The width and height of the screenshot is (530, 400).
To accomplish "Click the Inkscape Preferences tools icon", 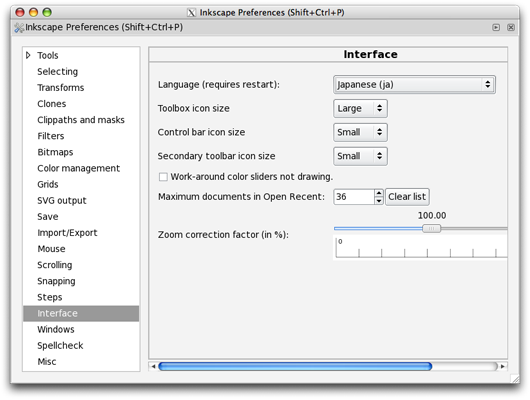I will 19,28.
